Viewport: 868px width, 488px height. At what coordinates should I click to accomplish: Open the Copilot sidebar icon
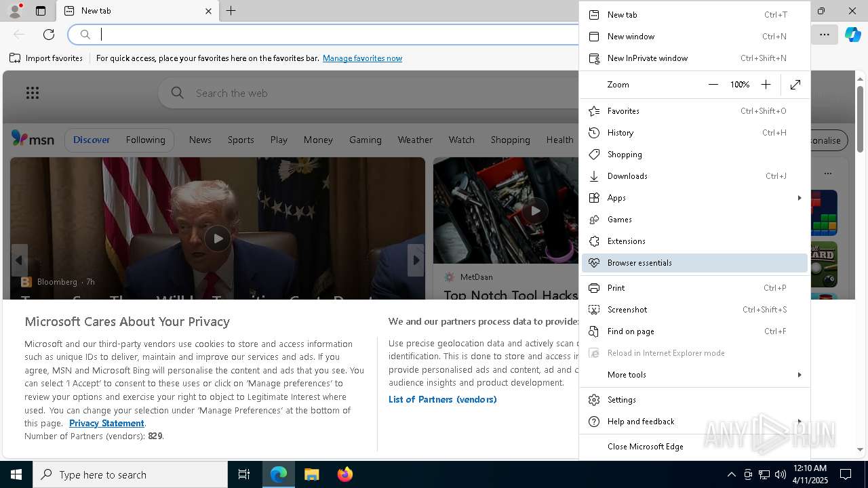[x=852, y=34]
